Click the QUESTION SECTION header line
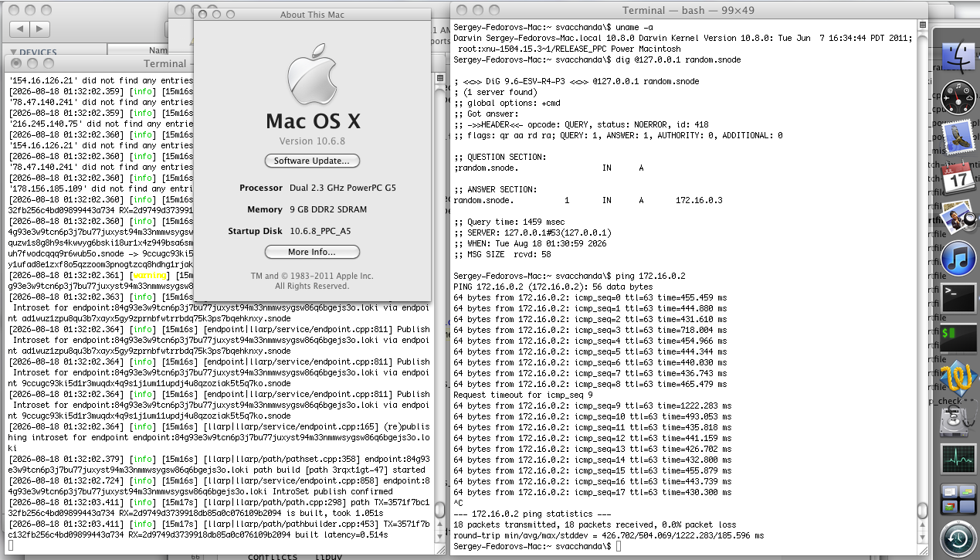980x560 pixels. point(499,157)
